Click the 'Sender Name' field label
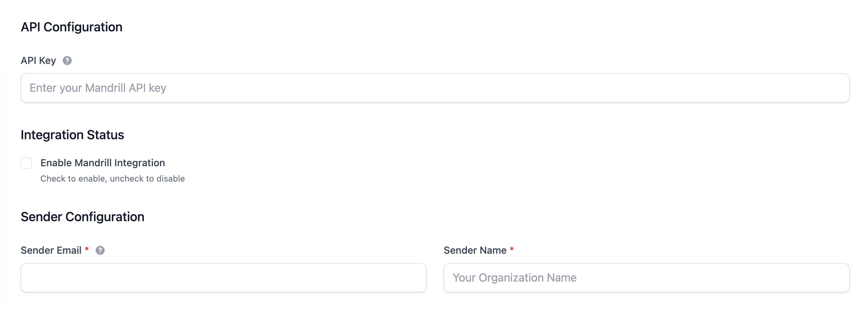 [x=475, y=251]
